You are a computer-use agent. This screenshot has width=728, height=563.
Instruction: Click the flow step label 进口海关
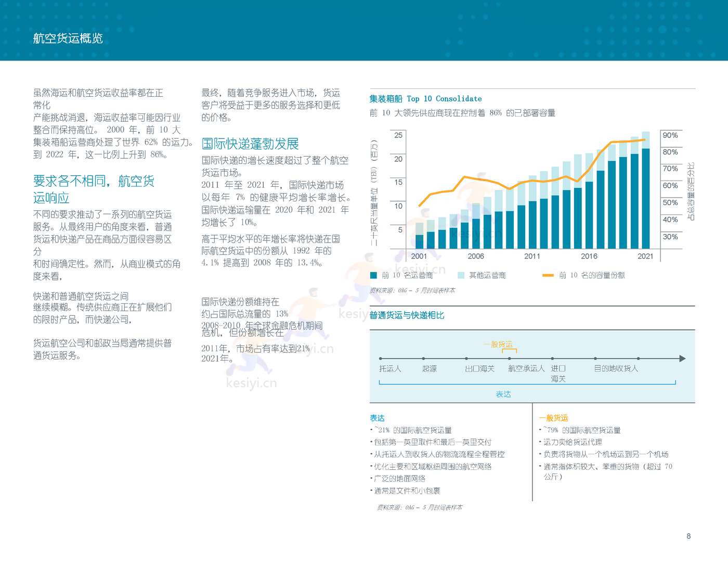[x=558, y=374]
